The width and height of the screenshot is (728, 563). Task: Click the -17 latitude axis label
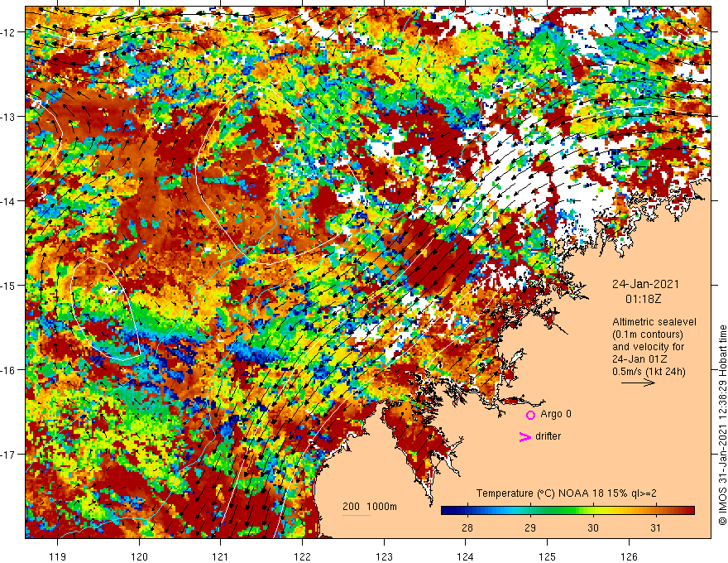pyautogui.click(x=8, y=455)
